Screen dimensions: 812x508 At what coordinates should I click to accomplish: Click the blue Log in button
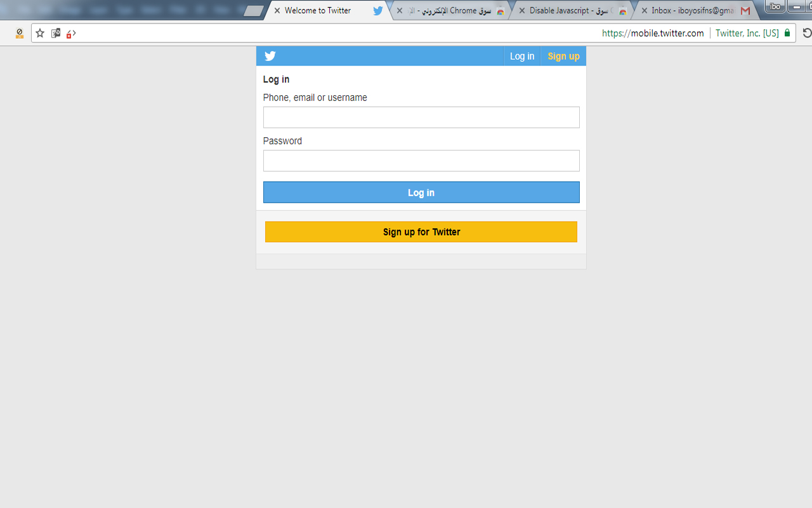pos(421,192)
